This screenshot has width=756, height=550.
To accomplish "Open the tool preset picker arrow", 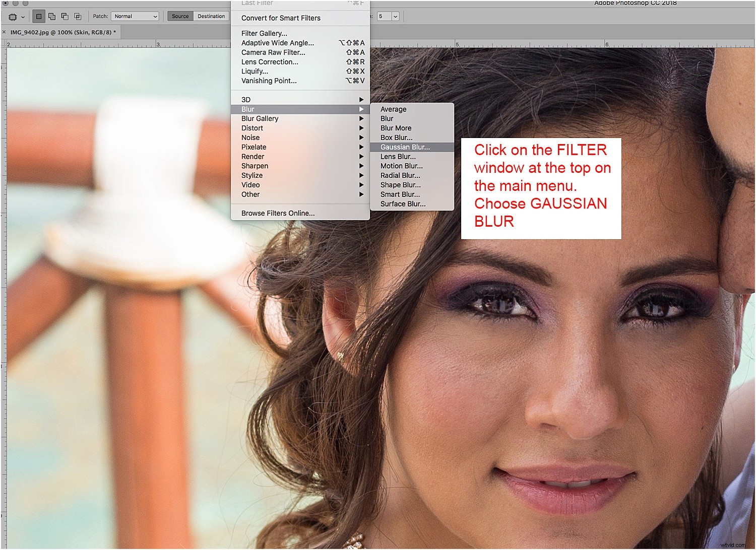I will [22, 17].
